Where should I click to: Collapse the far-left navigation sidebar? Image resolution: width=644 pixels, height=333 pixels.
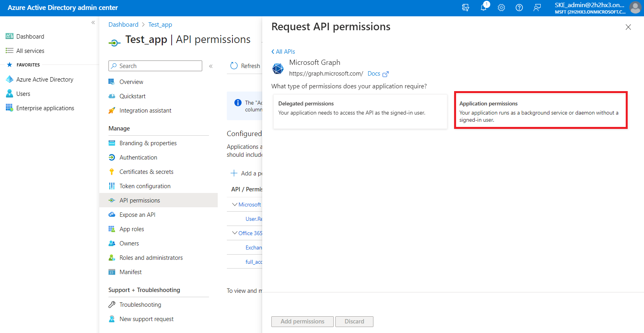(x=93, y=23)
